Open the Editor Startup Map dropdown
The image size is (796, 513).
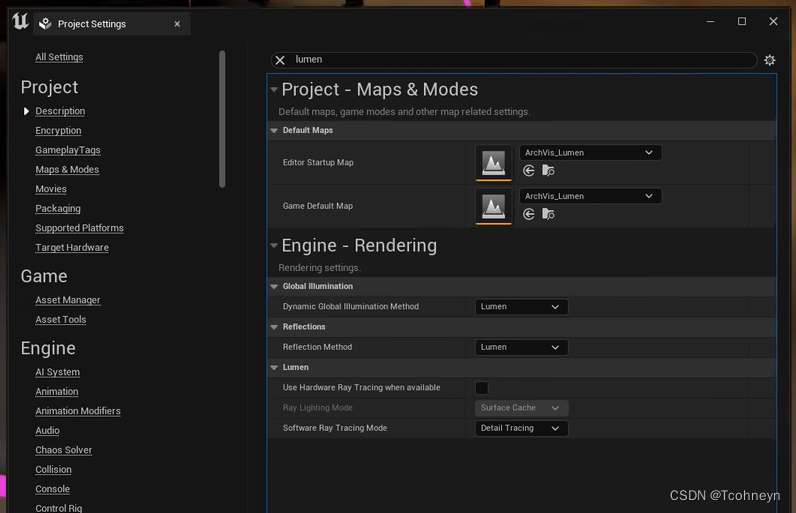click(x=590, y=153)
